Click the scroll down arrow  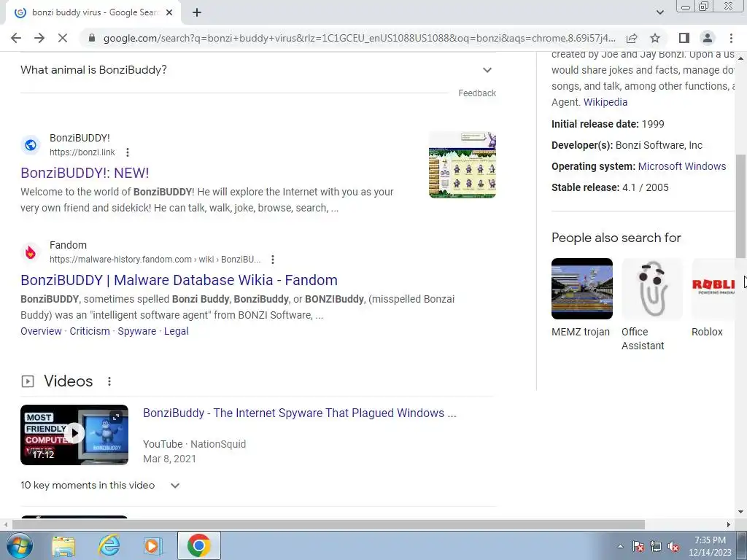pos(741,512)
